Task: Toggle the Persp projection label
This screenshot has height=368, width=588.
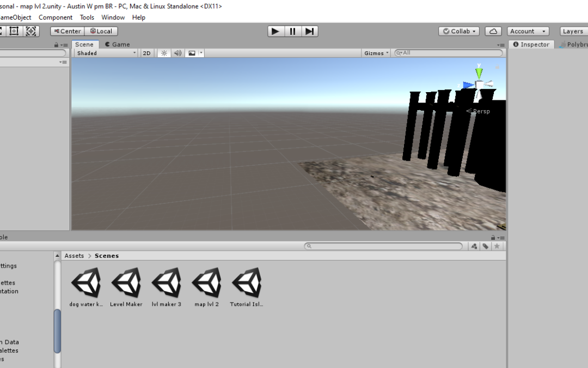Action: click(479, 111)
